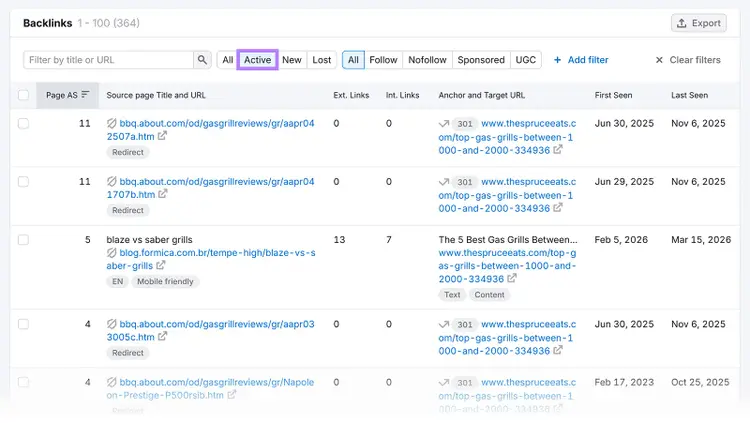Select the UGC filter tab
Screen dimensions: 750x423
526,60
